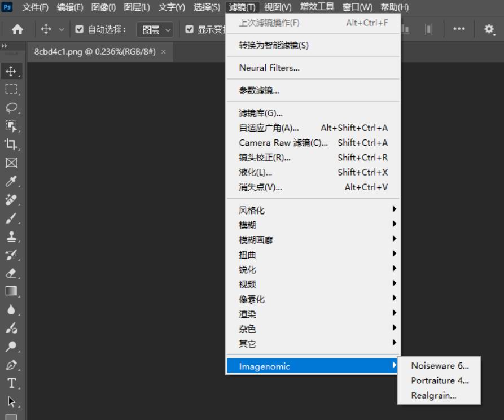Screen dimensions: 504x420
Task: Open the 图像(I) menu in menu bar
Action: (x=103, y=7)
